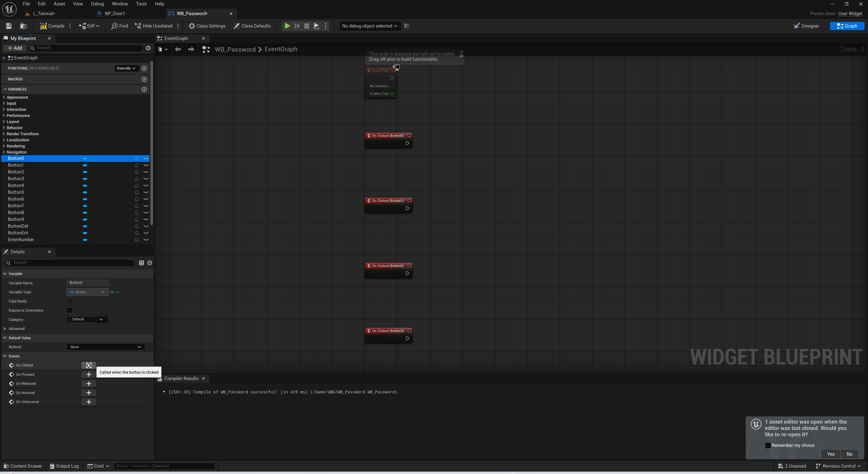The height and width of the screenshot is (474, 868).
Task: Compile the widget blueprint
Action: 52,26
